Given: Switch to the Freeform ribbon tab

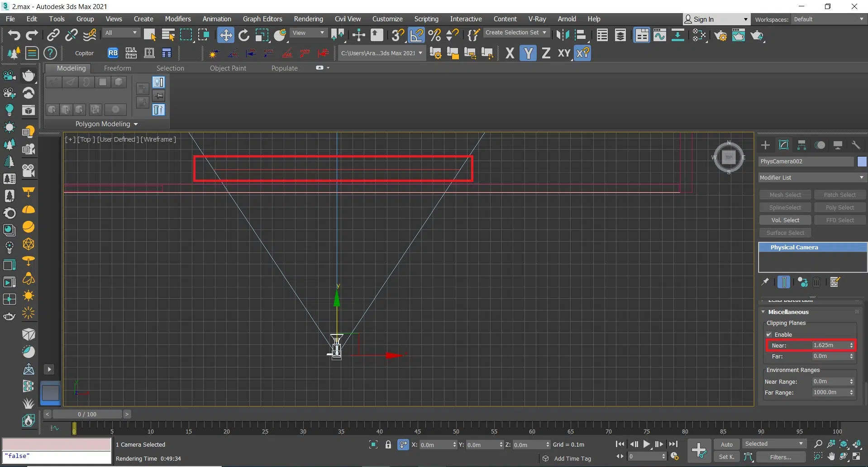Looking at the screenshot, I should point(117,68).
